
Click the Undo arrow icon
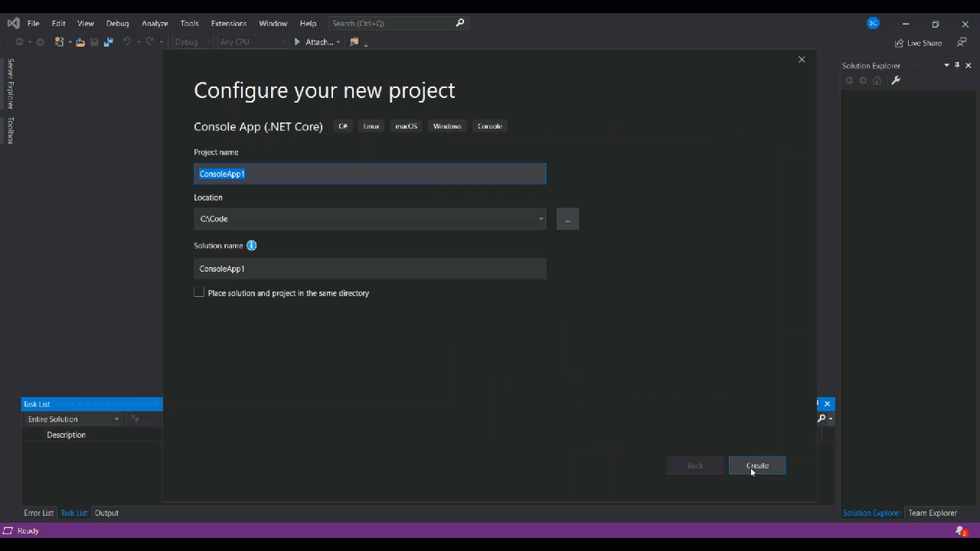click(127, 42)
